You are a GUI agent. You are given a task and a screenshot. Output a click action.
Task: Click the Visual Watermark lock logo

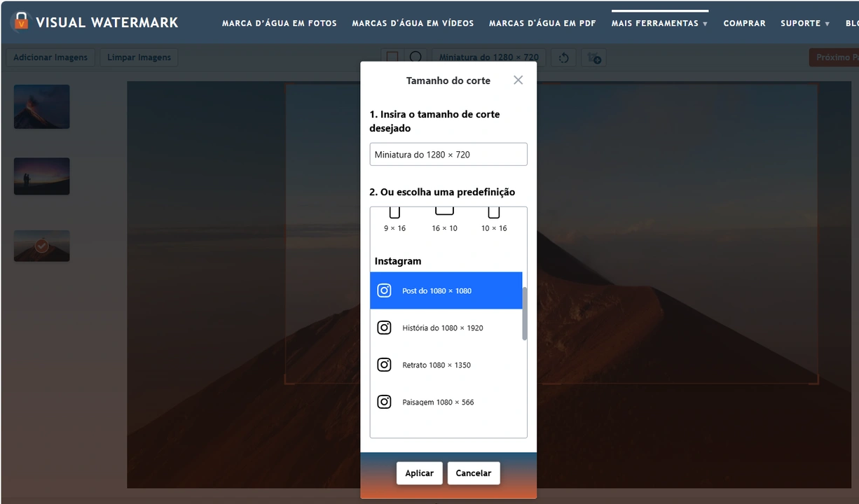(x=21, y=22)
